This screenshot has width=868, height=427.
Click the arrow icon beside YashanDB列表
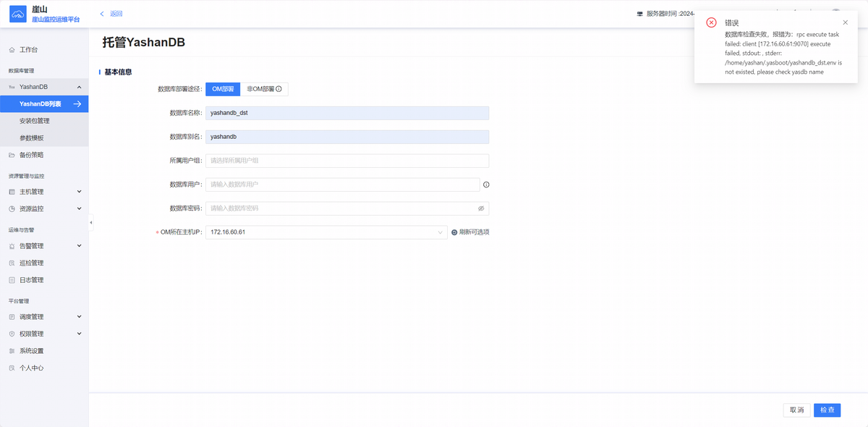[x=77, y=104]
